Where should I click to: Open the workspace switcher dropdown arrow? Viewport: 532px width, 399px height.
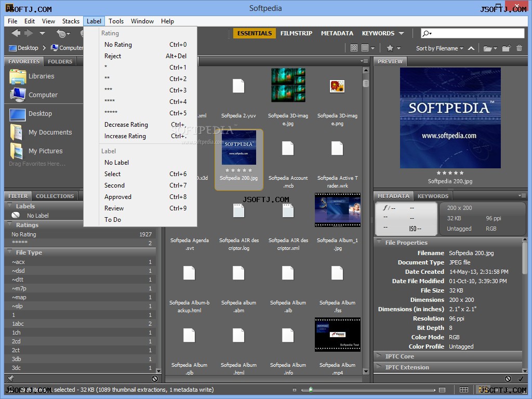(x=402, y=33)
